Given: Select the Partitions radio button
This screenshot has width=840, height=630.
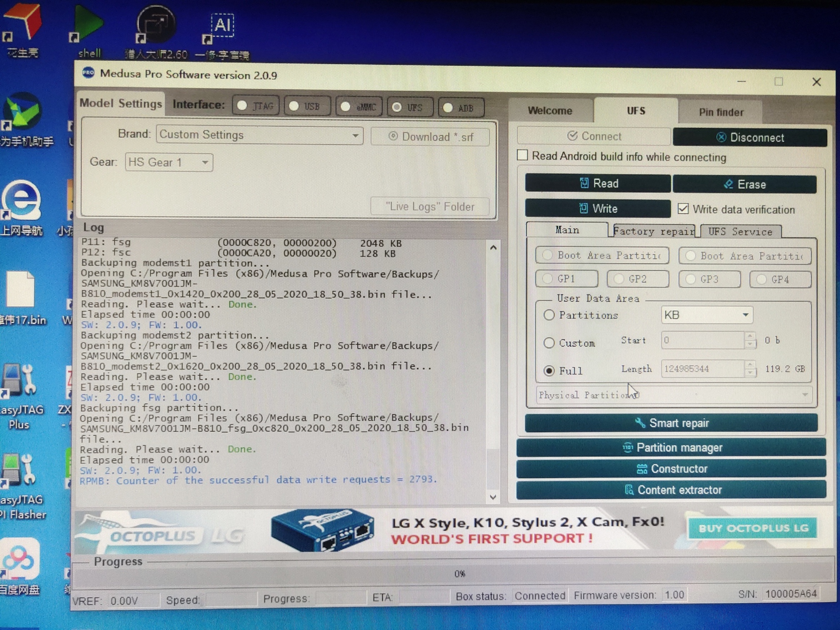Looking at the screenshot, I should [x=549, y=315].
